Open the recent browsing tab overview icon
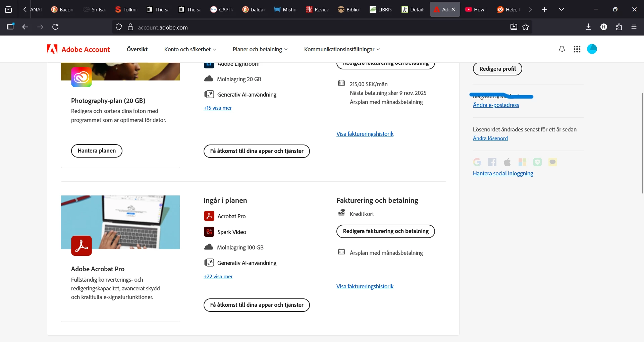Viewport: 644px width, 342px height. tap(8, 9)
